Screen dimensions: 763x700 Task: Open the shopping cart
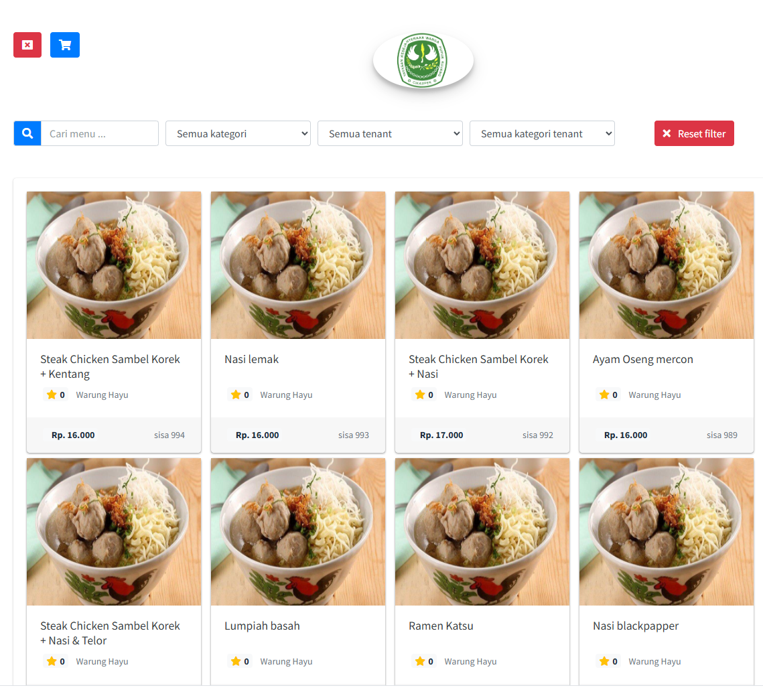pos(65,45)
